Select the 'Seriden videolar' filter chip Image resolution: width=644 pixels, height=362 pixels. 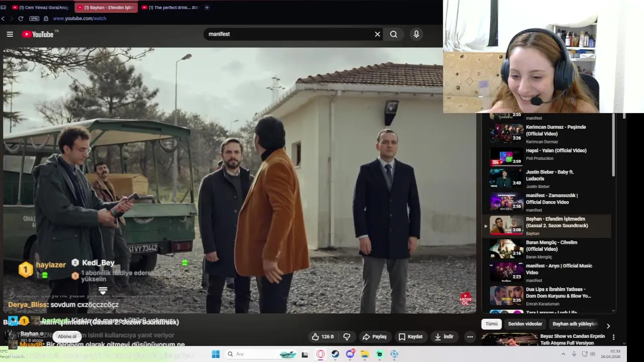click(525, 324)
